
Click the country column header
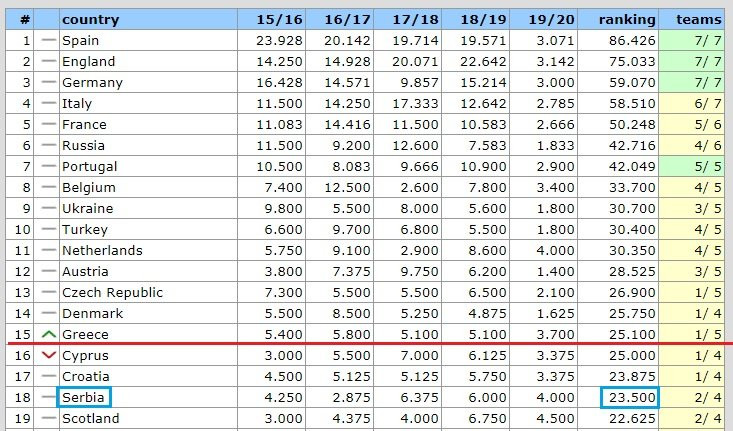point(91,19)
